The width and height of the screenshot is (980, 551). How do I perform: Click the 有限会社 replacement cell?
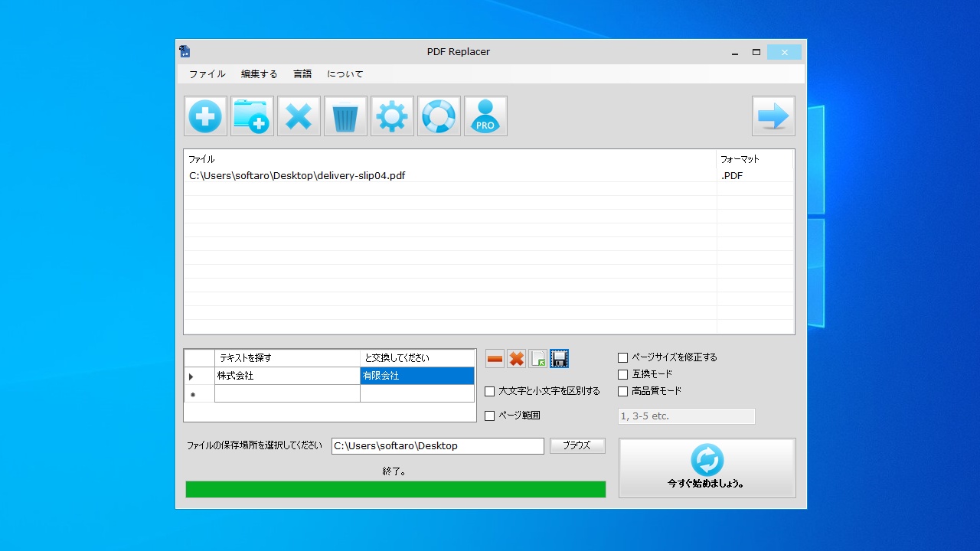(x=417, y=376)
